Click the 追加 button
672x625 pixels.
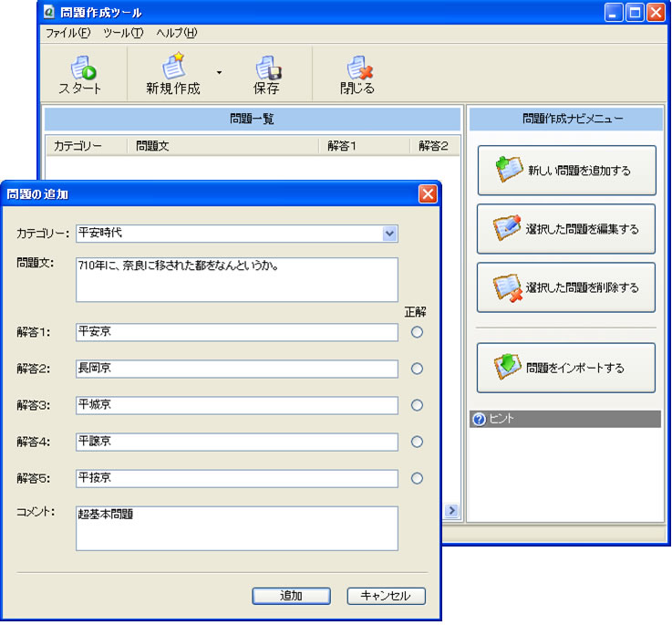coord(292,596)
